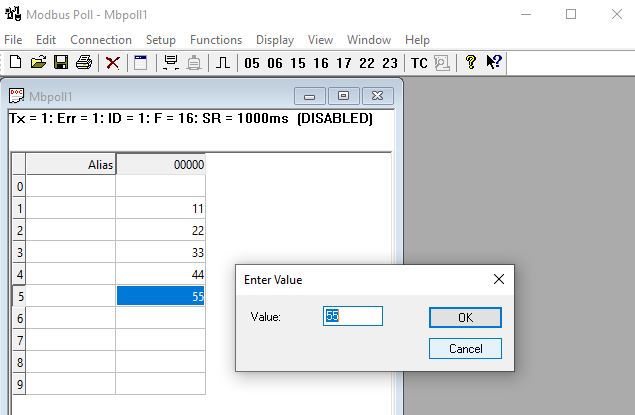Open the File menu
Screen dimensions: 635x415
[13, 40]
